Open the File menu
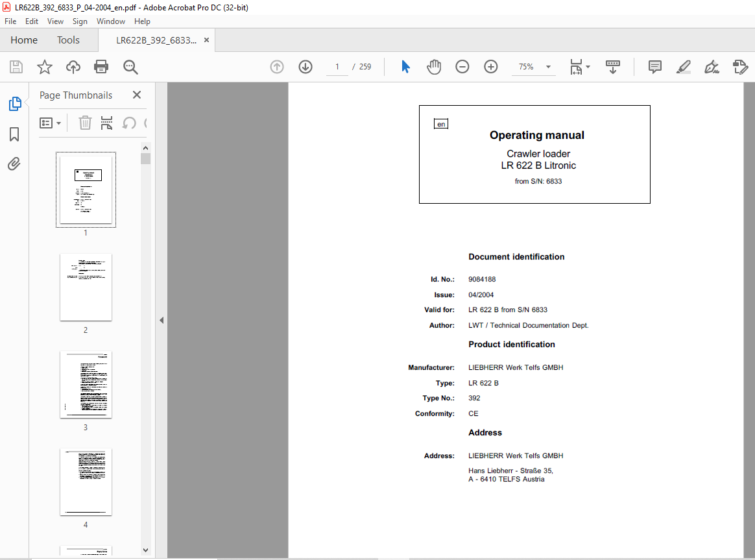Image resolution: width=755 pixels, height=560 pixels. (10, 21)
